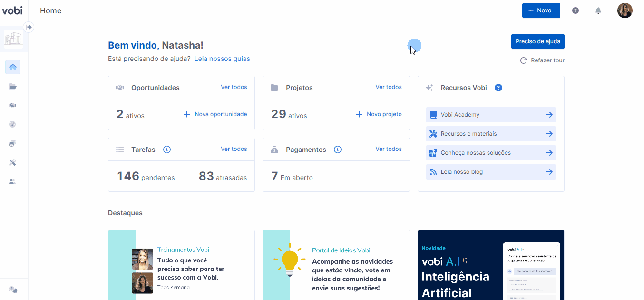Click the 7 Em aberto count
Image resolution: width=644 pixels, height=300 pixels.
pyautogui.click(x=292, y=177)
